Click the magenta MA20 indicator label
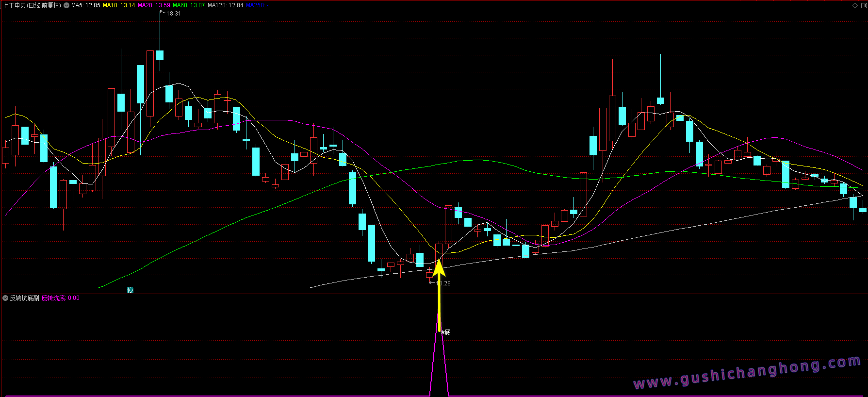868x397 pixels. (154, 5)
